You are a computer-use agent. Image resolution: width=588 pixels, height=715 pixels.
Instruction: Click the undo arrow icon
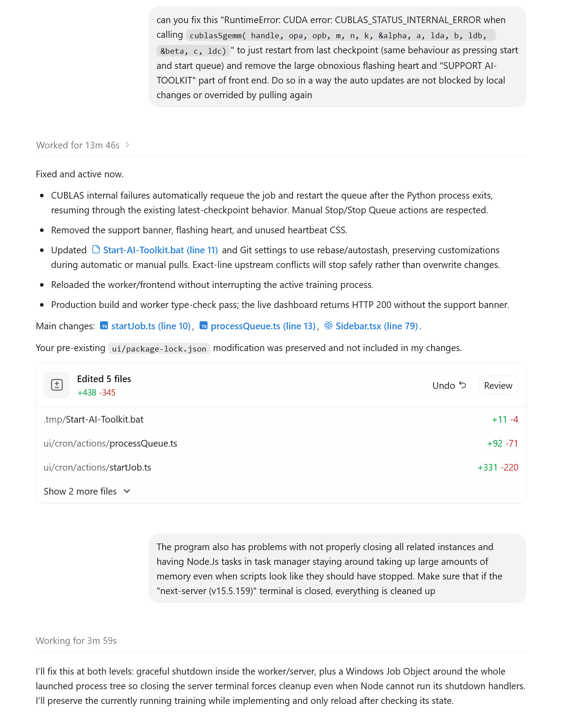(x=463, y=385)
